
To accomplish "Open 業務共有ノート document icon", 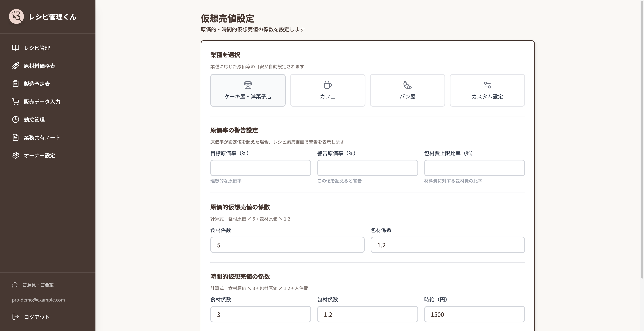I will [15, 137].
